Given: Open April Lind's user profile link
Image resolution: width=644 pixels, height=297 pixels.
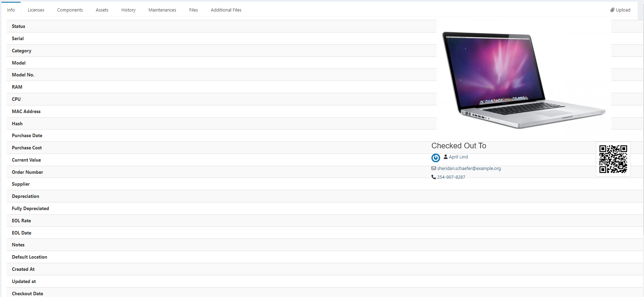Looking at the screenshot, I should 458,157.
